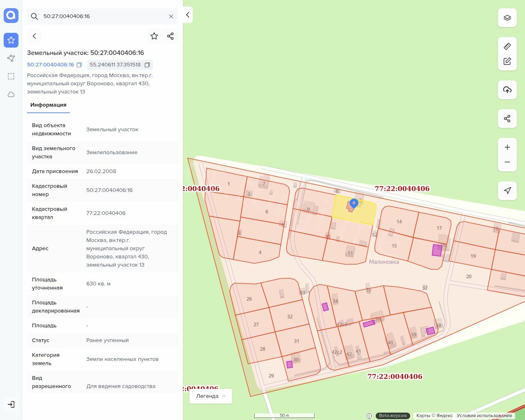Clear the search field text
The width and height of the screenshot is (525, 420).
click(171, 16)
